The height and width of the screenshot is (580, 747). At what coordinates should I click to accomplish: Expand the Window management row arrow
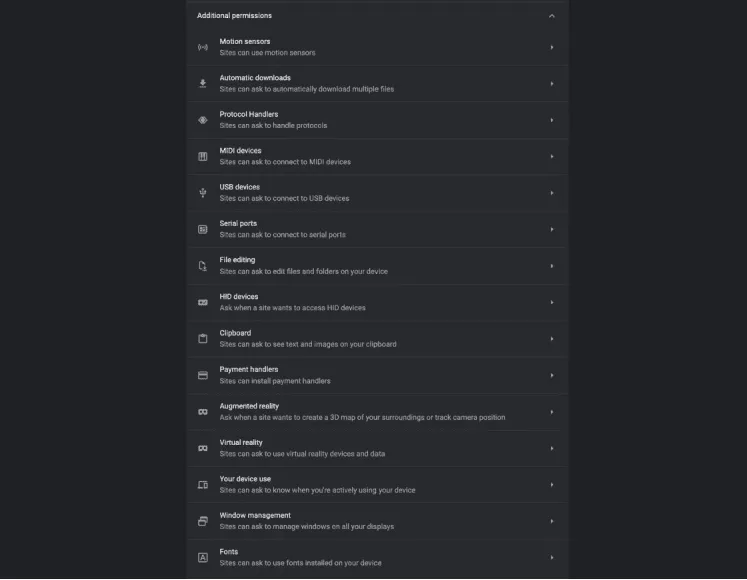(551, 521)
